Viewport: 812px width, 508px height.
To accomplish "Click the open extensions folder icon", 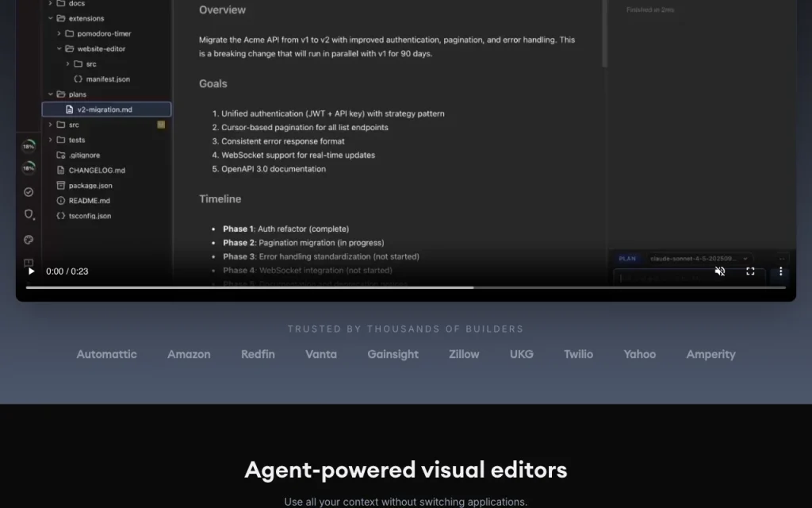I will (60, 18).
